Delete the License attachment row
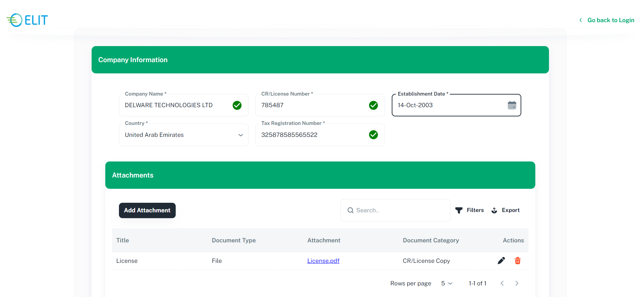This screenshot has height=297, width=644. [518, 261]
